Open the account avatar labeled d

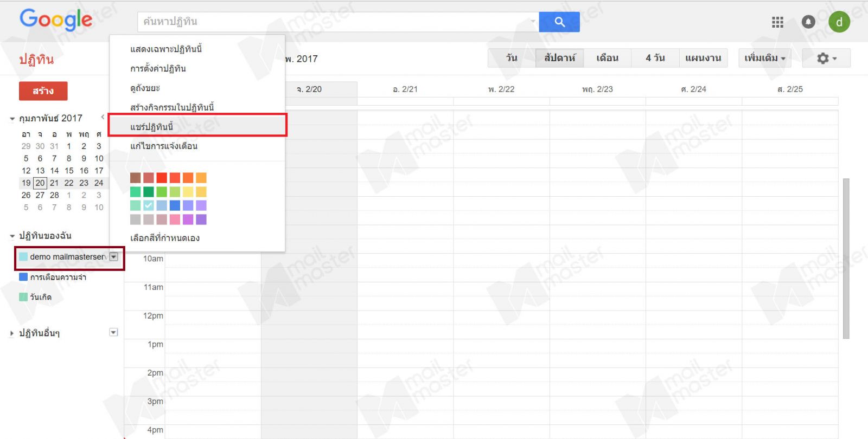click(839, 22)
